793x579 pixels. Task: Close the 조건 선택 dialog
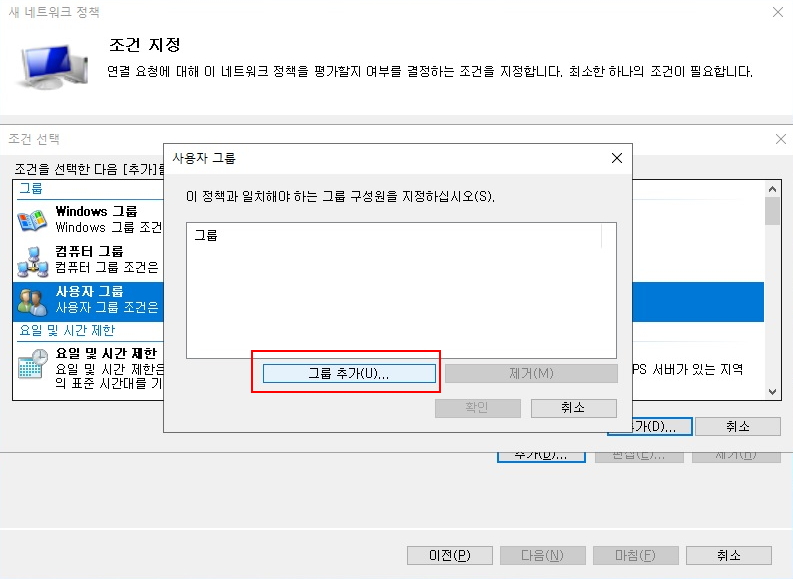(x=781, y=139)
